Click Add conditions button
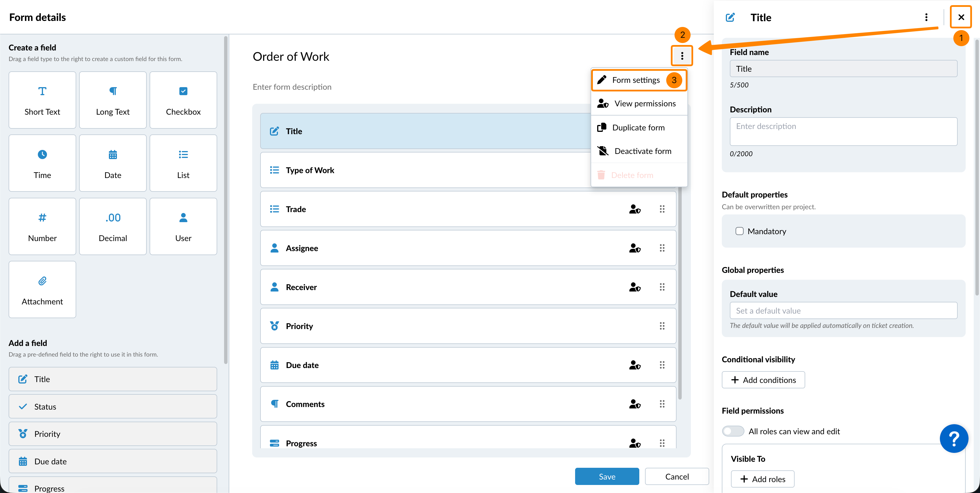 tap(763, 380)
